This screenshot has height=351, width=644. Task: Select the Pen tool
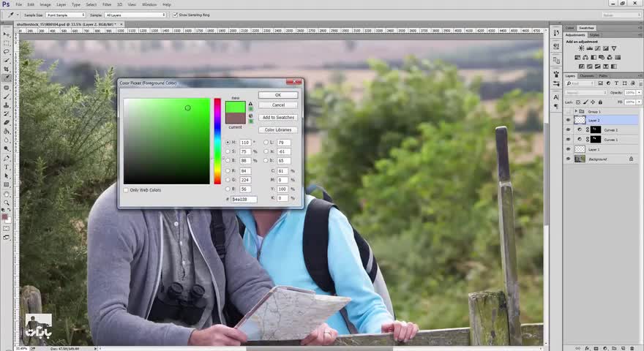[6, 158]
